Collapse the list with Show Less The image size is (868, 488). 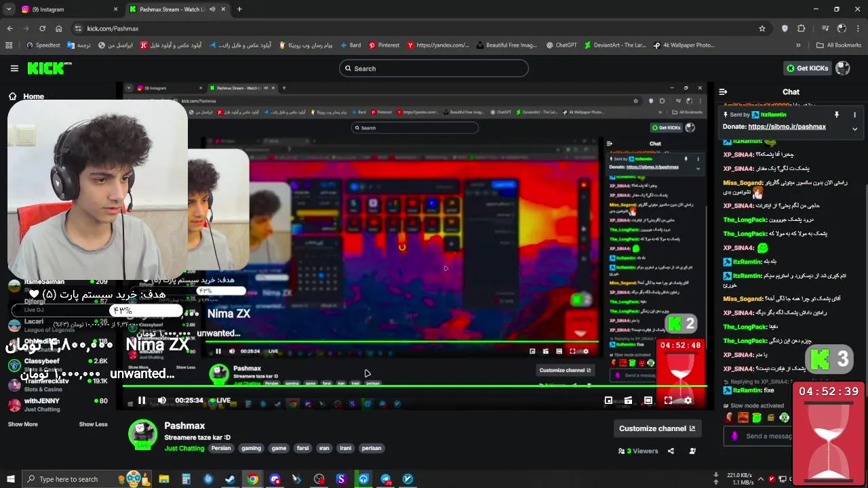coord(93,424)
